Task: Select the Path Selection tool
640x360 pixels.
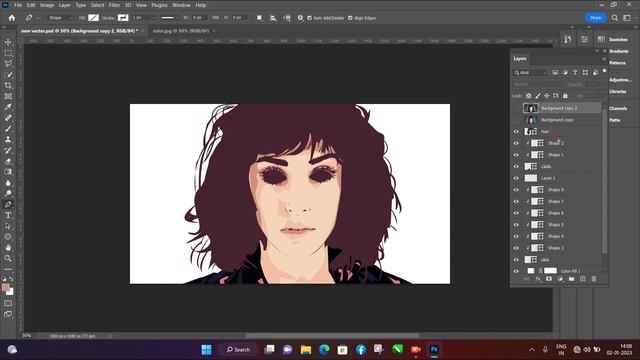Action: 8,226
